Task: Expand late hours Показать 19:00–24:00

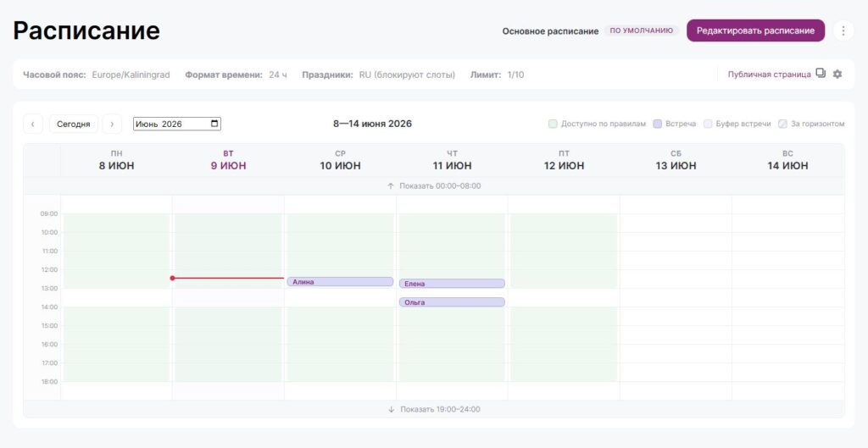Action: pos(434,409)
